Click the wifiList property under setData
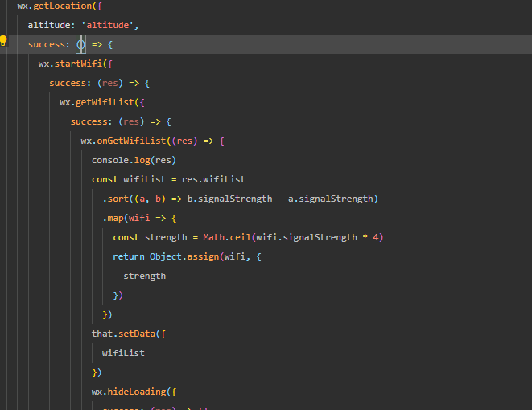The height and width of the screenshot is (410, 532). [123, 354]
